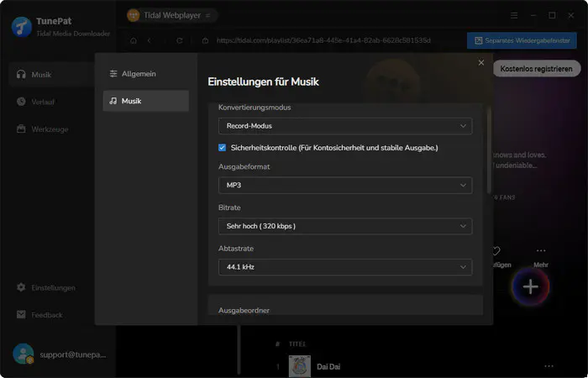
Task: Switch to the Allgemein settings tab
Action: point(145,74)
